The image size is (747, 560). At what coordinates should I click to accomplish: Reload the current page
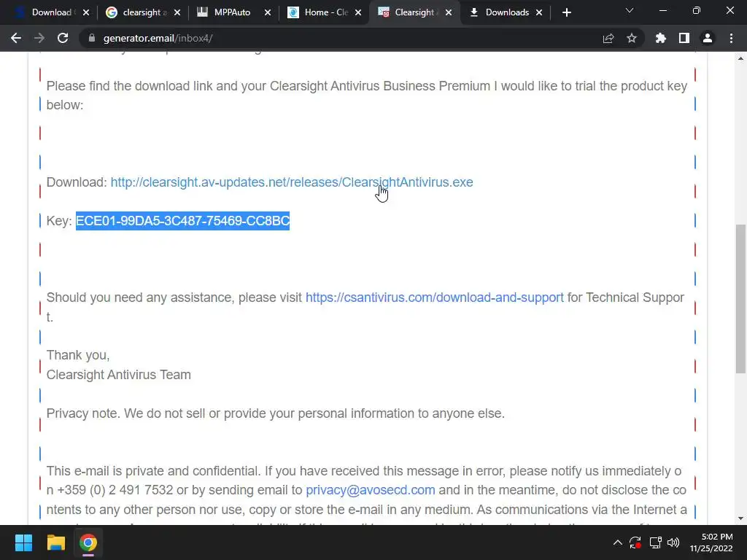click(63, 38)
